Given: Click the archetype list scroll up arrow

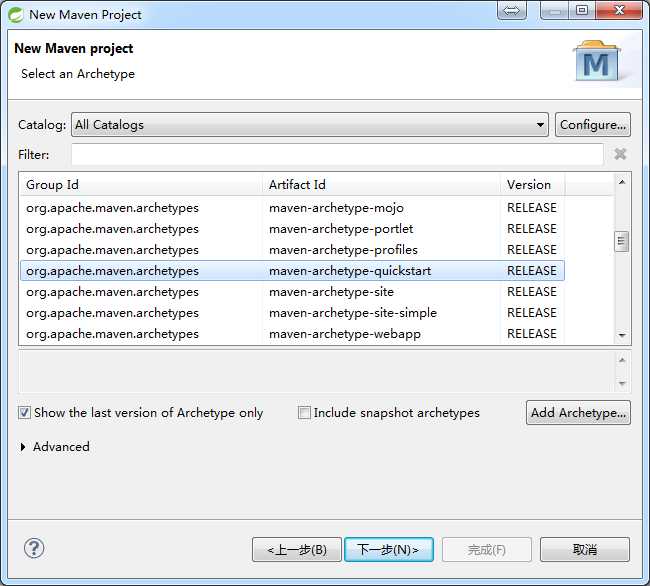Looking at the screenshot, I should tap(622, 182).
